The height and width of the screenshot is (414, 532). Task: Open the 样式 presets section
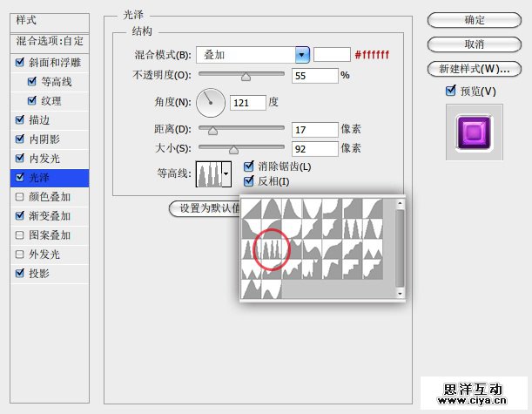[50, 23]
